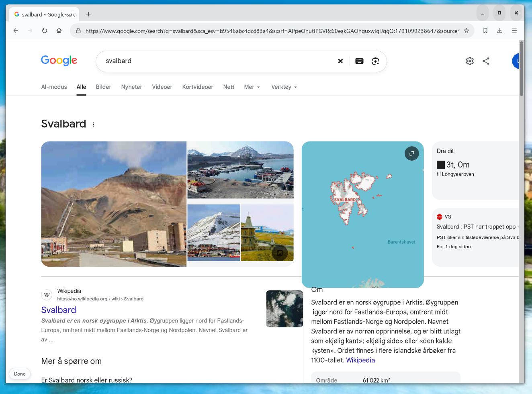Open the Dra dit directions to Longyearbyen card
Viewport: 532px width, 394px height.
click(x=475, y=171)
